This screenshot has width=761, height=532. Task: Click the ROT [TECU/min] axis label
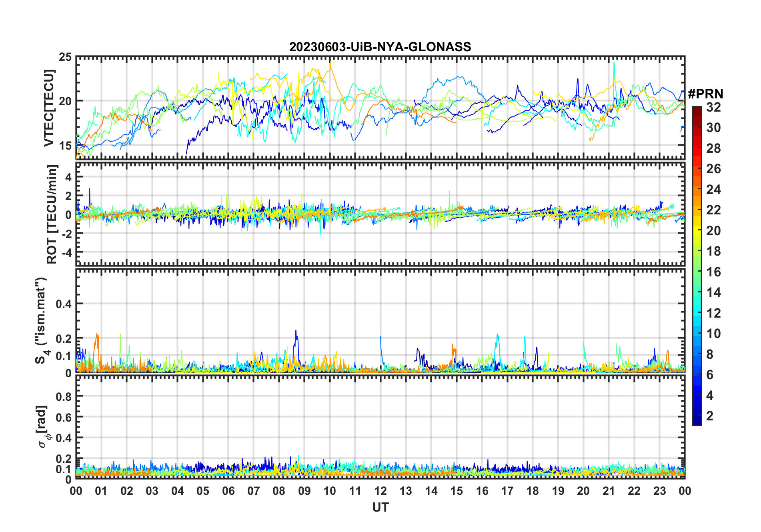[x=52, y=214]
